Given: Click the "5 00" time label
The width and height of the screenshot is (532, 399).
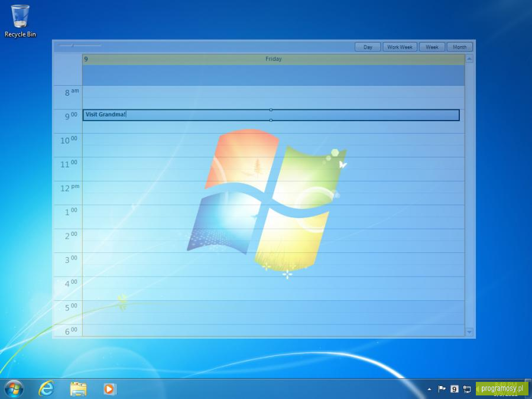Looking at the screenshot, I should [71, 308].
